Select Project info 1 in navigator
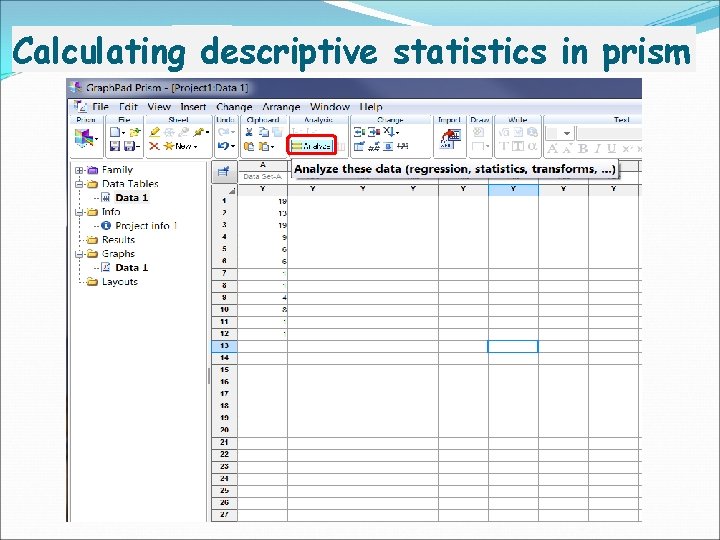 146,226
